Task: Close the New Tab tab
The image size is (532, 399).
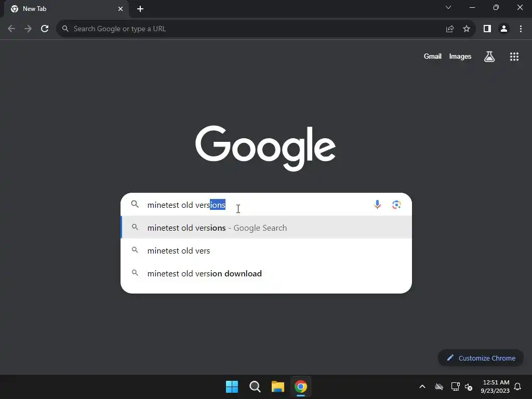Action: click(x=121, y=9)
